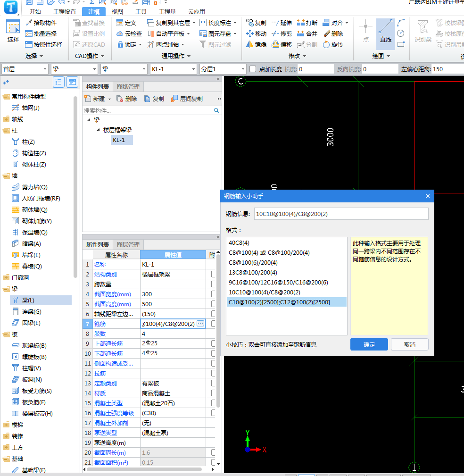The height and width of the screenshot is (476, 464).
Task: Check the 附加 box for 箍筋 row
Action: (213, 324)
